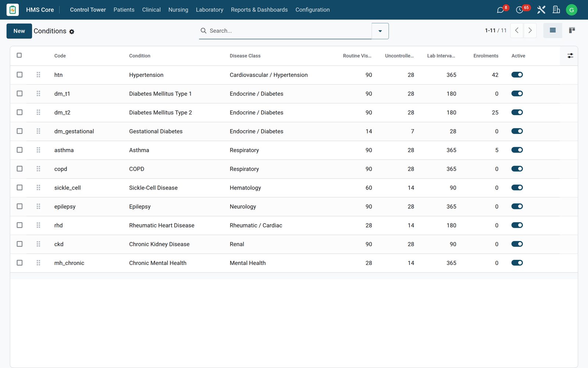Switch to the list view
This screenshot has height=368, width=588.
coord(553,31)
